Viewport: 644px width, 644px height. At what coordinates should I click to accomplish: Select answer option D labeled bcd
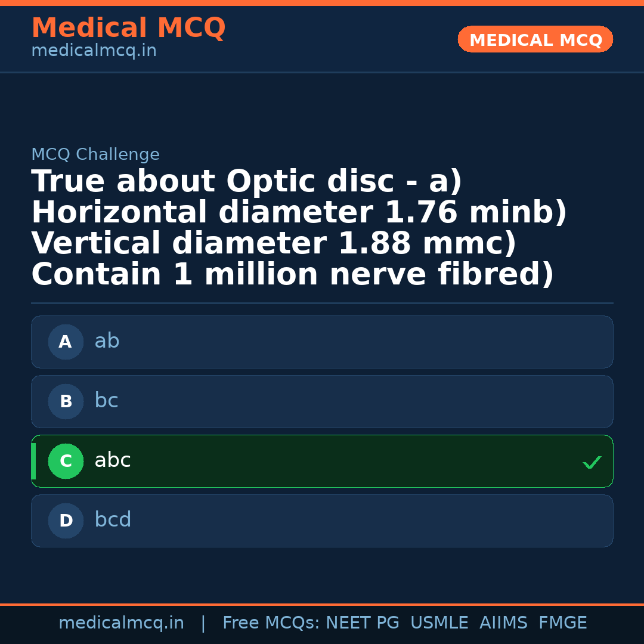pyautogui.click(x=322, y=521)
